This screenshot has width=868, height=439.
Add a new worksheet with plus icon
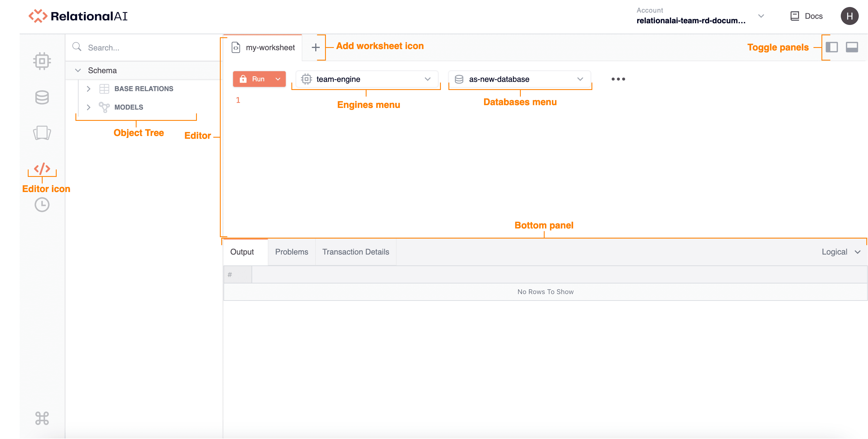point(316,47)
